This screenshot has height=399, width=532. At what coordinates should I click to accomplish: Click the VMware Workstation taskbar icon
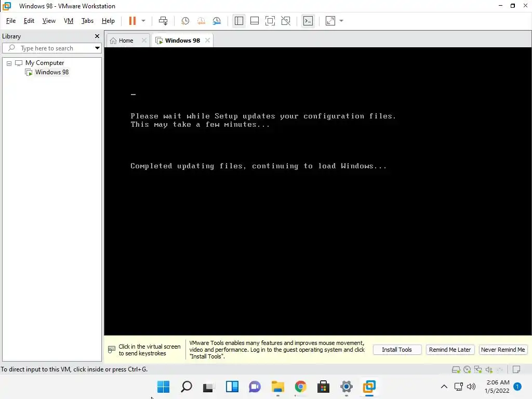(x=369, y=387)
